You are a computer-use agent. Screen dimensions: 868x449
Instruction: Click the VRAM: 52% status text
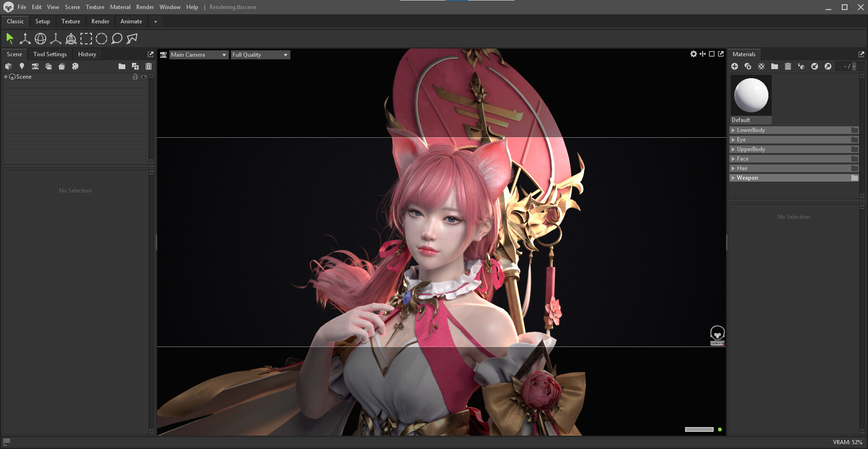[x=848, y=442]
